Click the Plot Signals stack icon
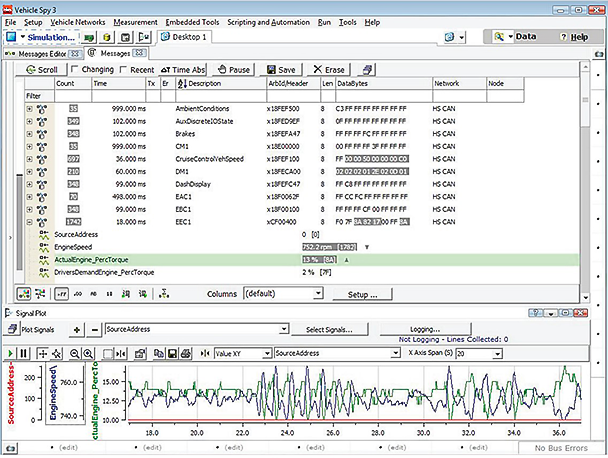This screenshot has height=458, width=608. pos(12,329)
